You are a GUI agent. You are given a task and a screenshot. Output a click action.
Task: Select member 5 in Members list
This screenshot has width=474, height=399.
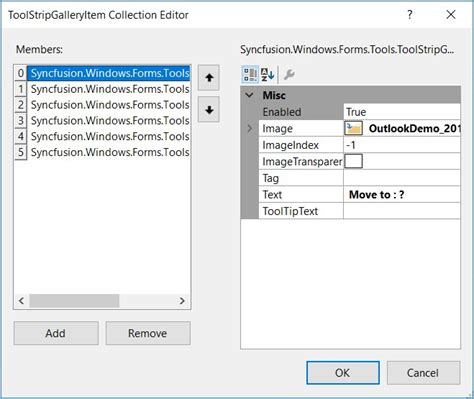click(x=102, y=152)
